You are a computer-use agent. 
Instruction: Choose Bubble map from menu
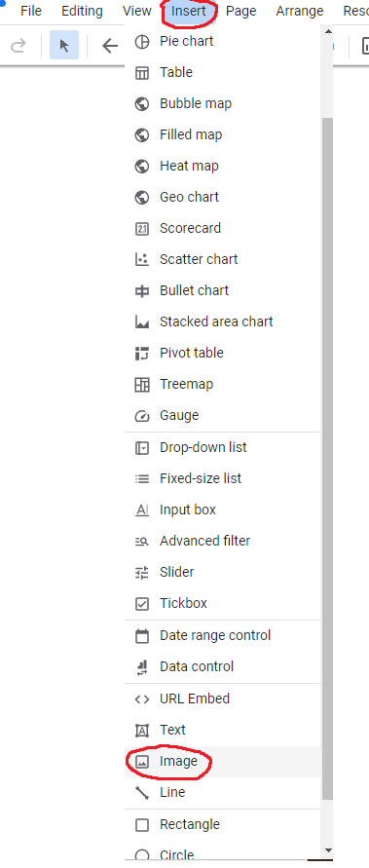coord(222,103)
